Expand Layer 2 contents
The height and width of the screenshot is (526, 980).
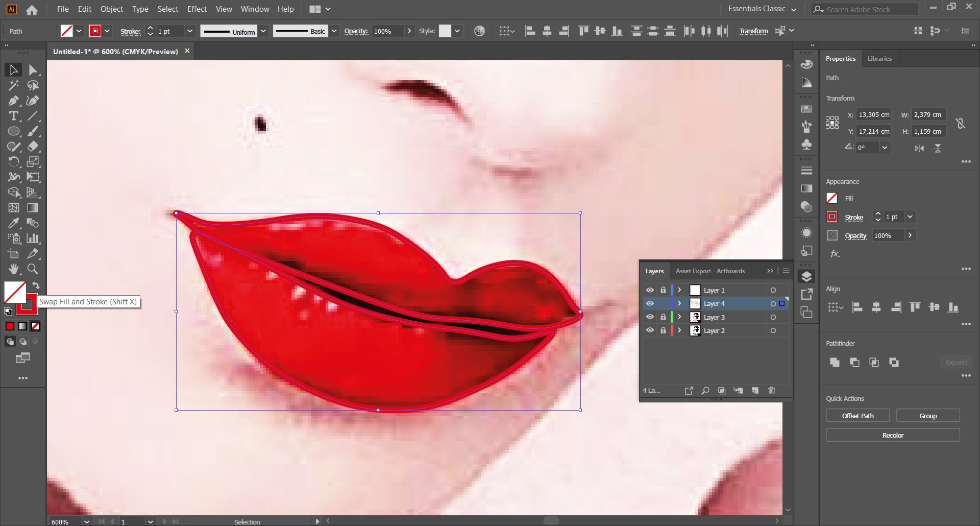679,330
